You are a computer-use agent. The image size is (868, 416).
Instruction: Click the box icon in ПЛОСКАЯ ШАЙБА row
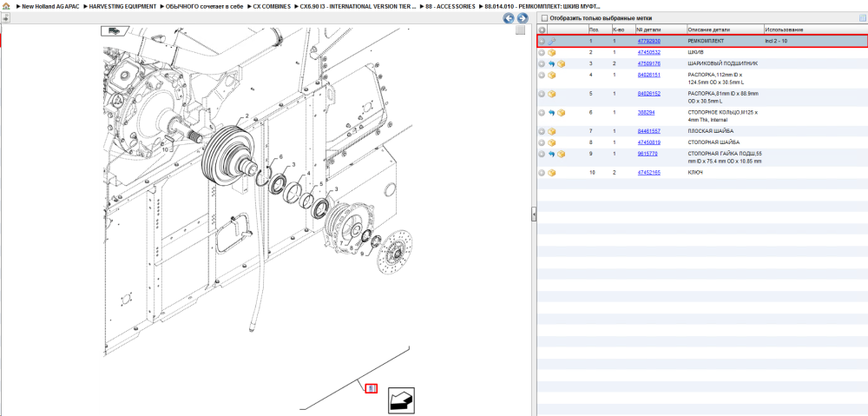pos(552,132)
